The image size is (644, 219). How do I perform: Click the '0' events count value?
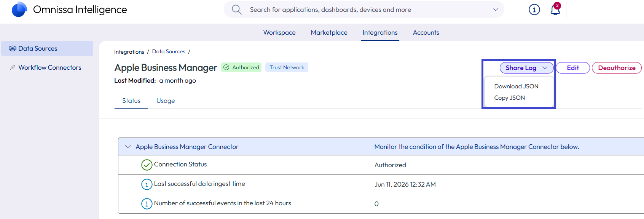tap(376, 204)
